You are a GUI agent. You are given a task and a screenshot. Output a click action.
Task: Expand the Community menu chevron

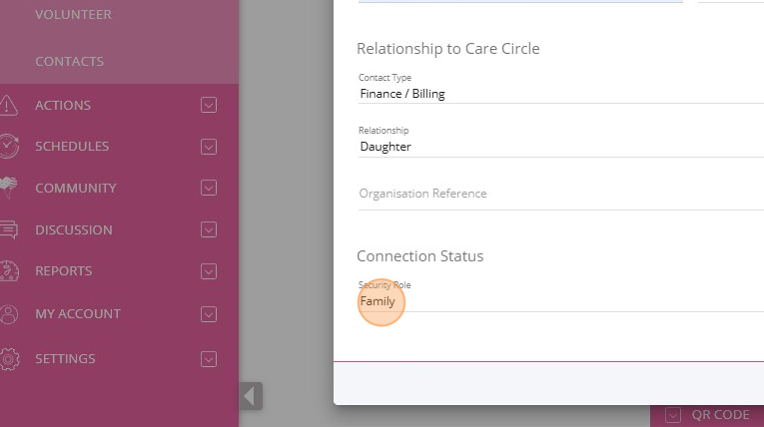click(x=209, y=188)
